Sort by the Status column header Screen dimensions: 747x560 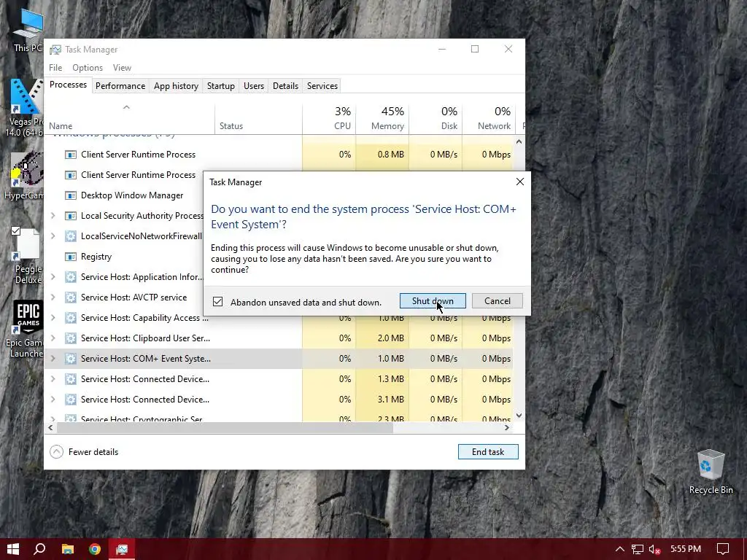(258, 119)
